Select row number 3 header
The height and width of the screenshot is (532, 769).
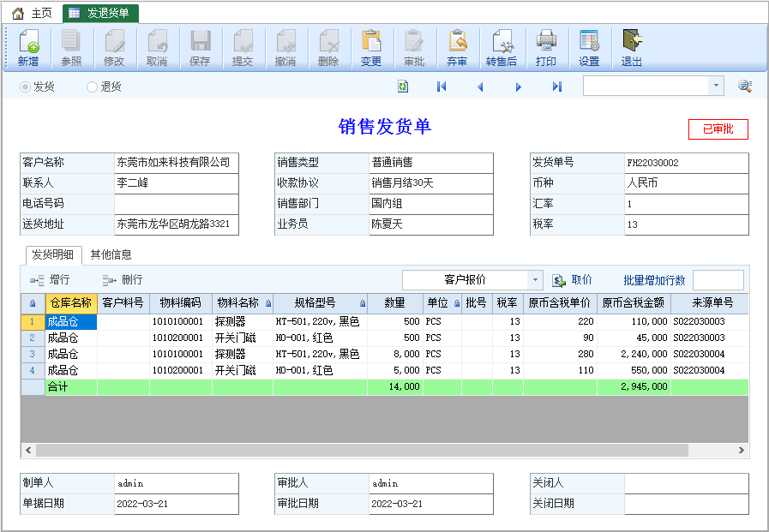[33, 354]
